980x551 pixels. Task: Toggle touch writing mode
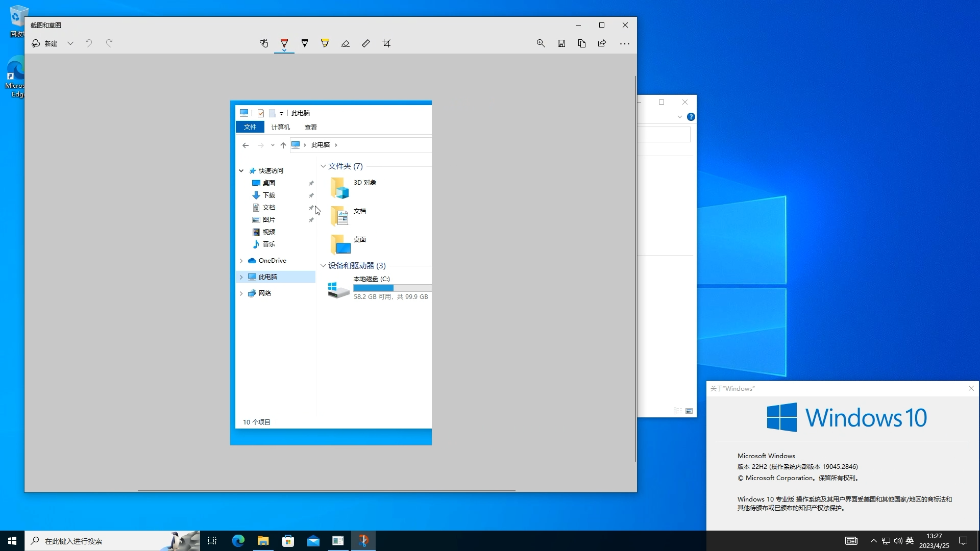pos(264,43)
